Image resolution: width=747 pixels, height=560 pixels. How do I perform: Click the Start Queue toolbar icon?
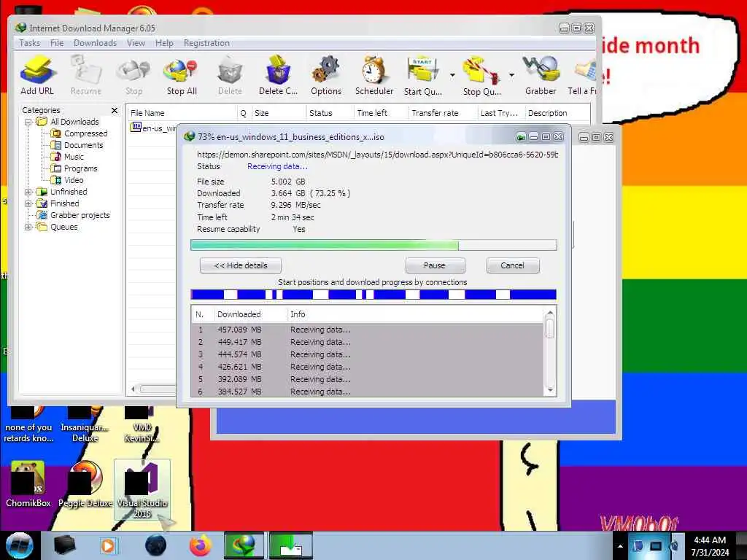(x=422, y=75)
